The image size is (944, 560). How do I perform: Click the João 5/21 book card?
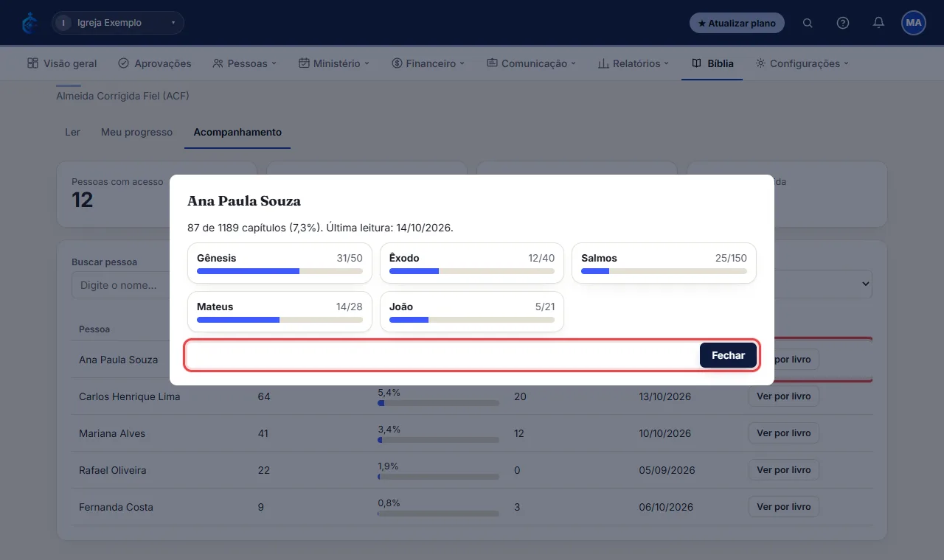pos(472,312)
